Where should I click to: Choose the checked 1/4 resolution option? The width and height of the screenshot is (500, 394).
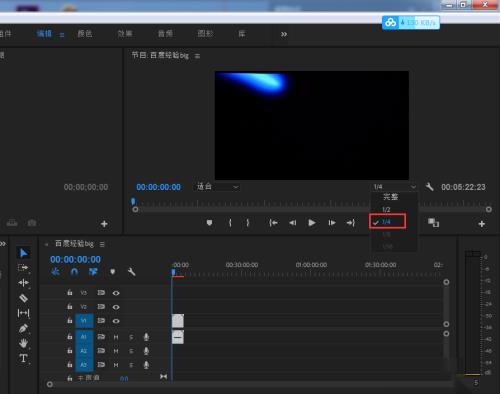pos(387,222)
